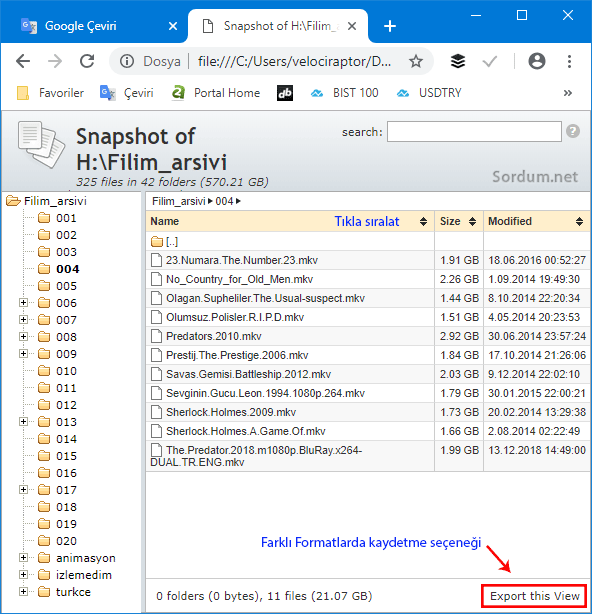Screen dimensions: 592x614
Task: Expand folder 009 in the tree
Action: 23,354
